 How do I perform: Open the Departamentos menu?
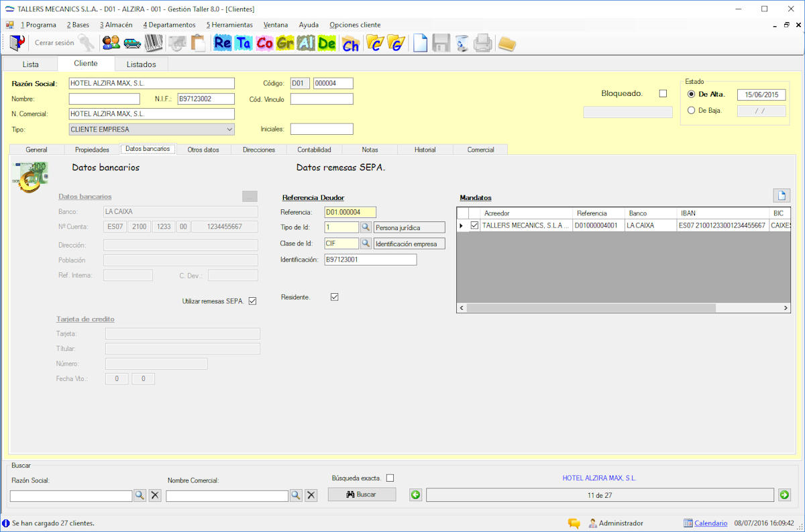[x=169, y=25]
